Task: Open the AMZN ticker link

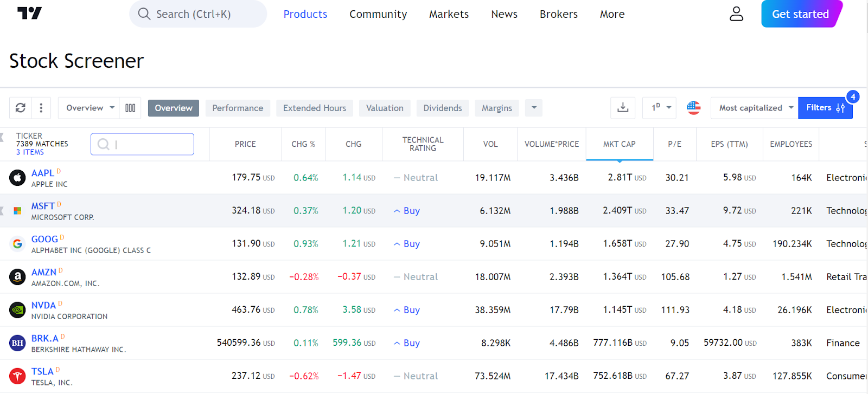Action: 44,272
